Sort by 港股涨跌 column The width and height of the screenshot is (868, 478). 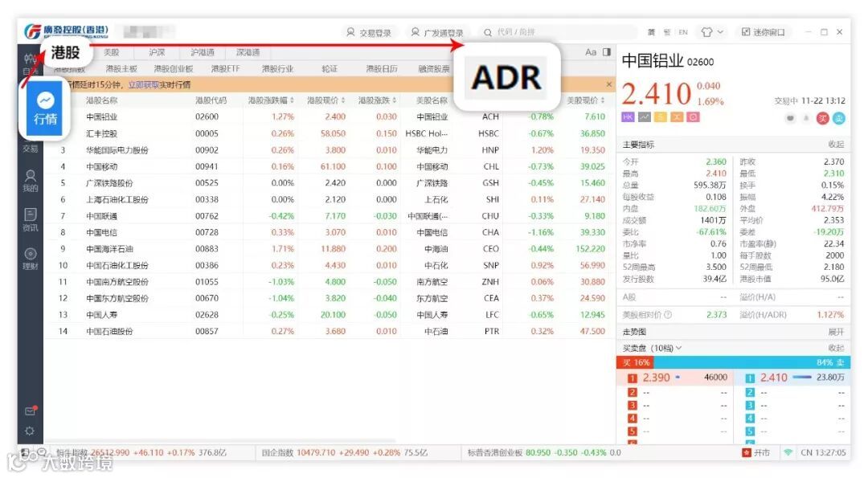(377, 100)
